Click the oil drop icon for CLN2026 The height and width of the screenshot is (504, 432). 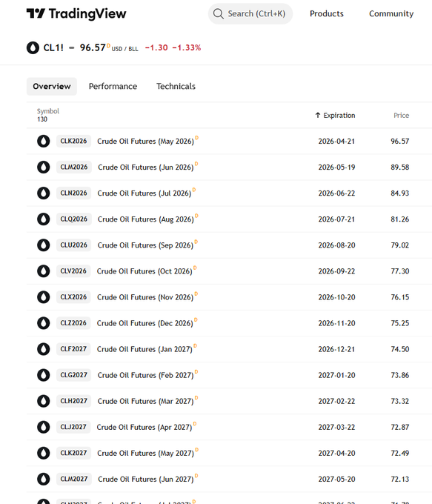pos(44,193)
